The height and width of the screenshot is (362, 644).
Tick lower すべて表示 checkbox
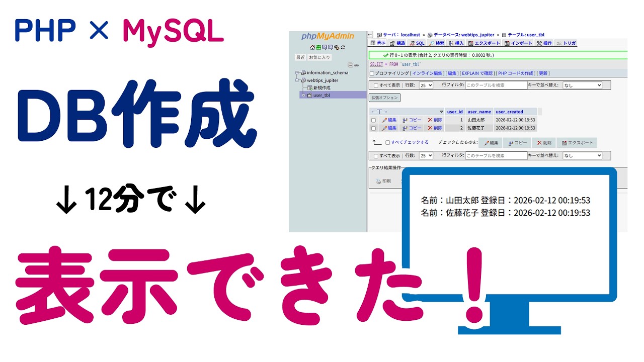376,156
